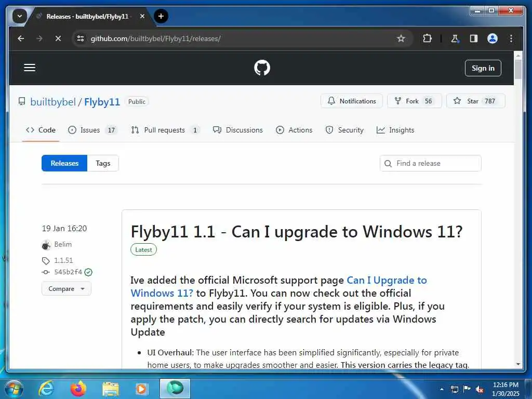The width and height of the screenshot is (532, 399).
Task: View site information icon in address bar
Action: click(81, 38)
